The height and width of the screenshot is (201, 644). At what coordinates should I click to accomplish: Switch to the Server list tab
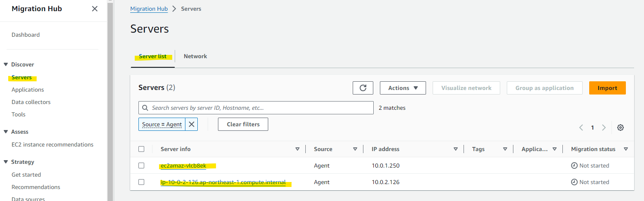pyautogui.click(x=153, y=56)
